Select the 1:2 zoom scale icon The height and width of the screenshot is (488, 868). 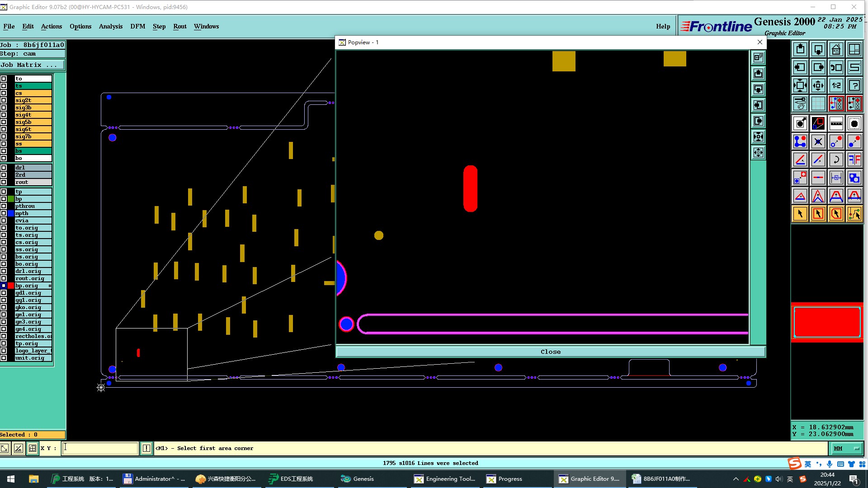836,85
